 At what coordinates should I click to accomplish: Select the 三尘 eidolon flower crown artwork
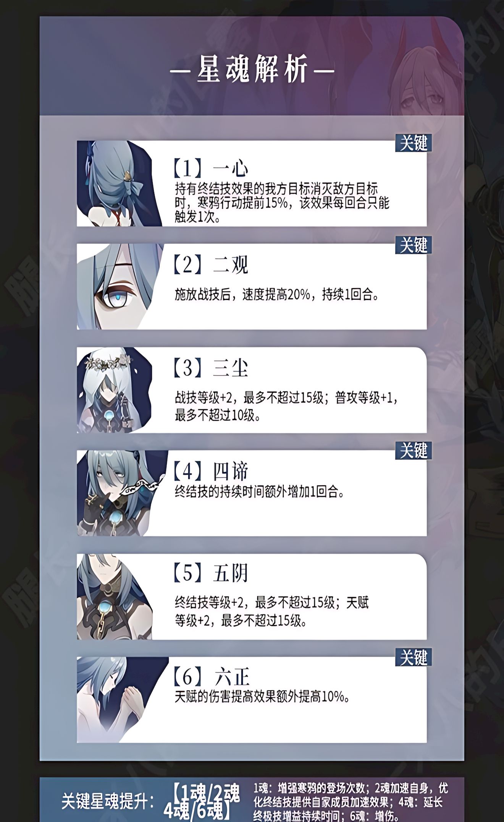tap(115, 390)
